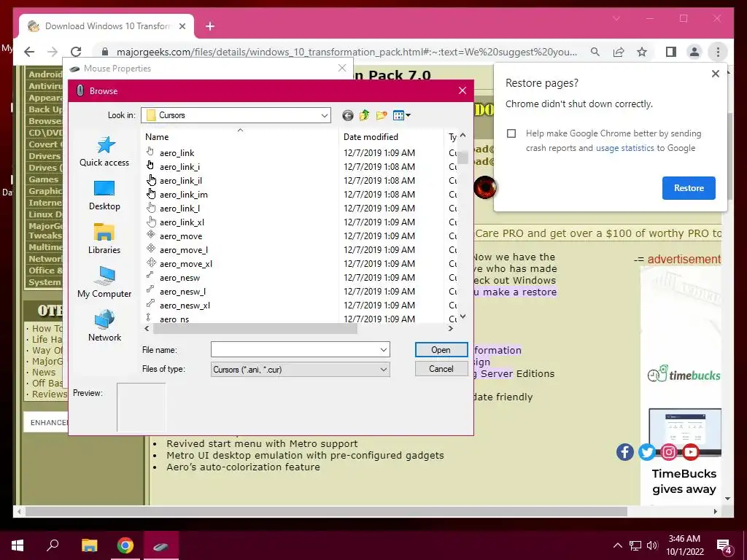Click Cancel in the Browse dialog
Image resolution: width=747 pixels, height=560 pixels.
(x=441, y=368)
